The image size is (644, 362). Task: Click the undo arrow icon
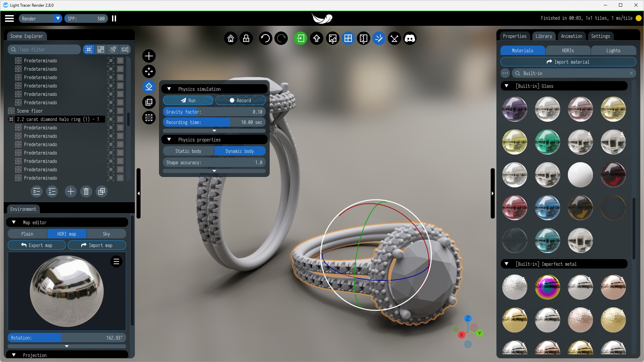pyautogui.click(x=265, y=39)
